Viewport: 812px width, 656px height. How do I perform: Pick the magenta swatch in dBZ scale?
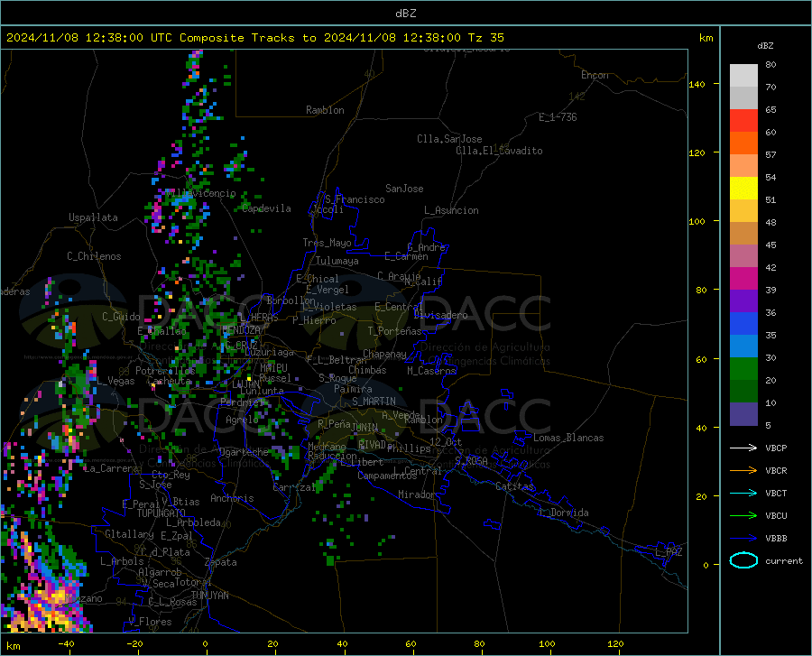click(743, 279)
